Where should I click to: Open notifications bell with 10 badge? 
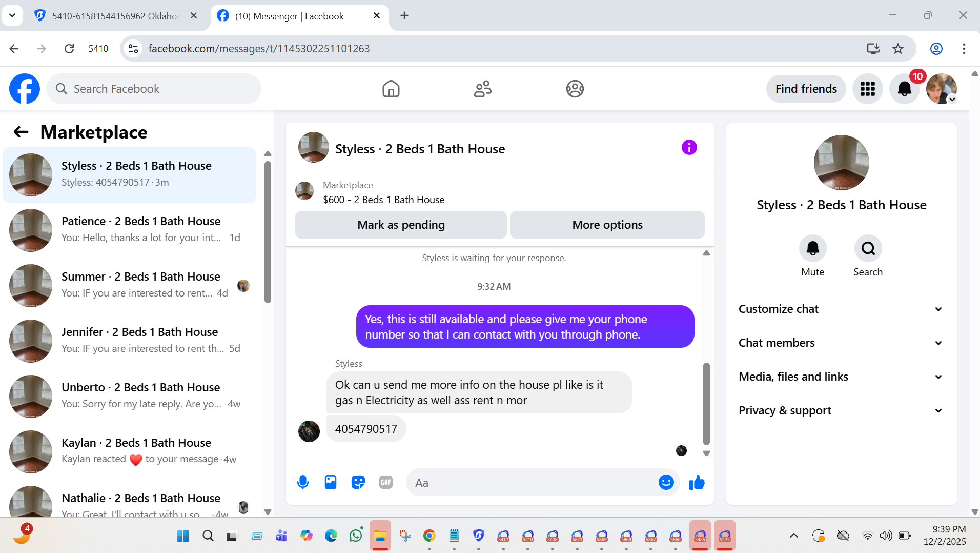[905, 89]
